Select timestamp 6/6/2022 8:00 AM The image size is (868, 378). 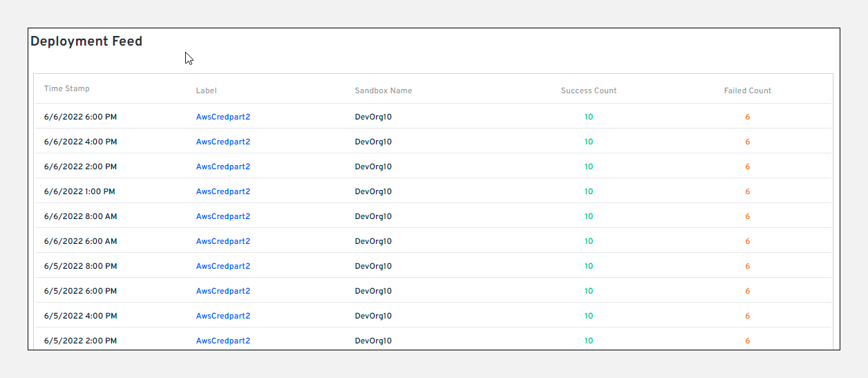point(81,216)
